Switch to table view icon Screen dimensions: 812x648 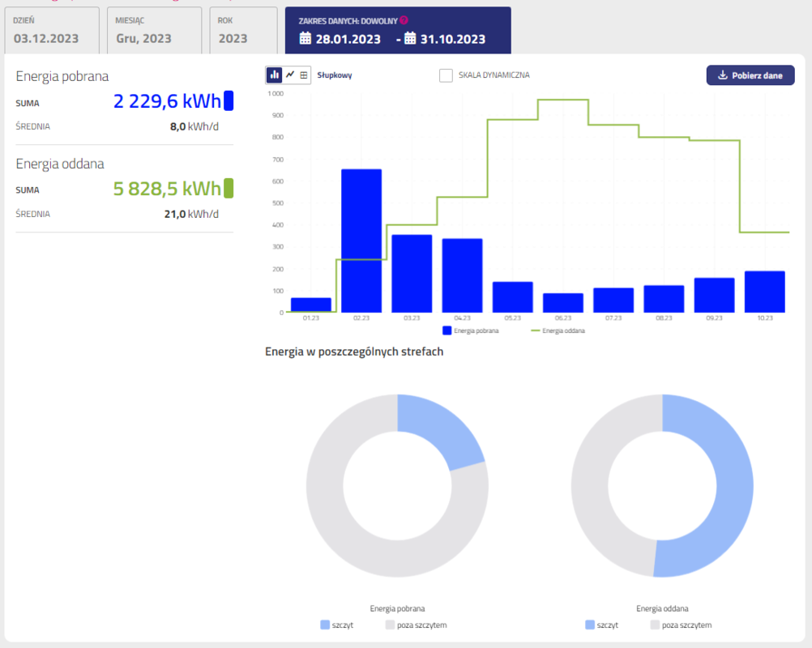click(304, 75)
